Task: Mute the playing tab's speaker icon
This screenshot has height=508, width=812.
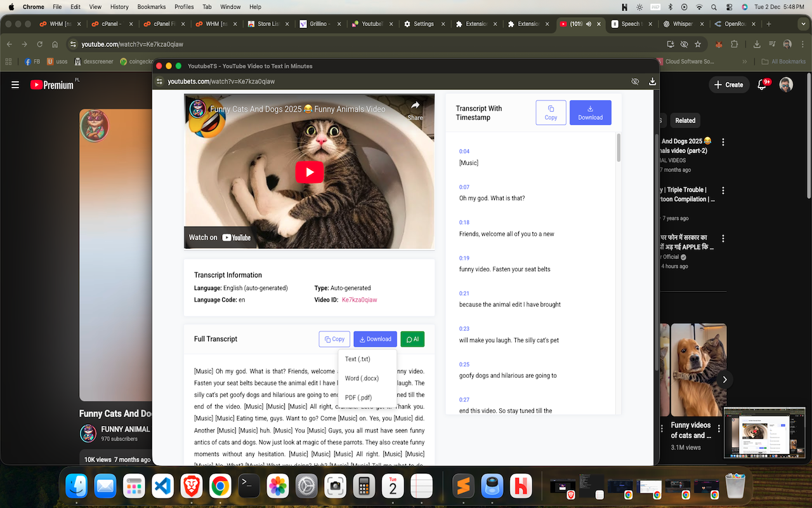Action: (x=590, y=23)
